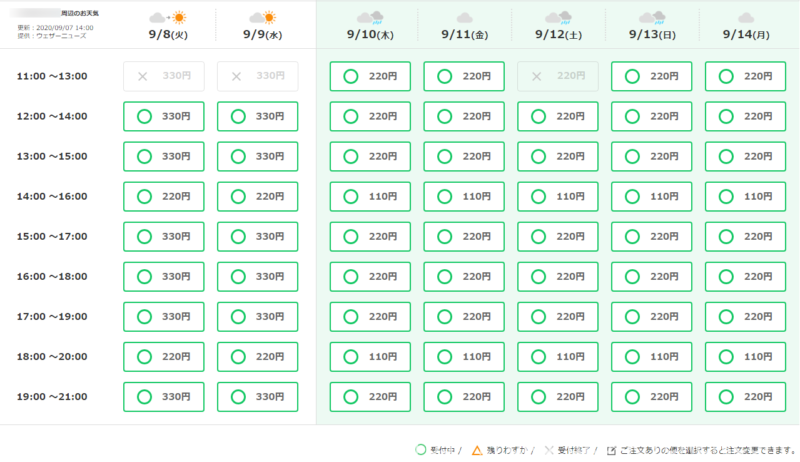800x462 pixels.
Task: Choose the 18:00～20:00 slot on 9/13
Action: [x=652, y=356]
